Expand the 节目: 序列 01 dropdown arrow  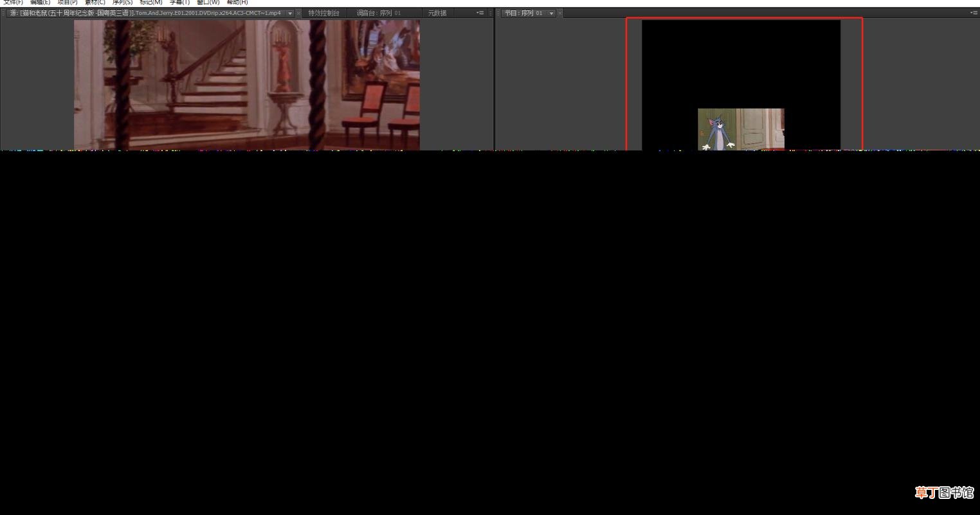[551, 14]
